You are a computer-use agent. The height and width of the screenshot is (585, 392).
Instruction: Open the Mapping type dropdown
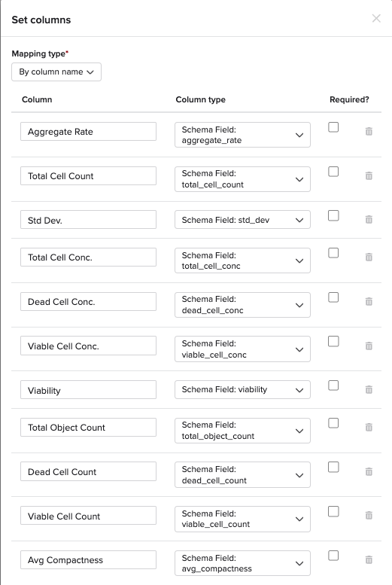[x=56, y=72]
